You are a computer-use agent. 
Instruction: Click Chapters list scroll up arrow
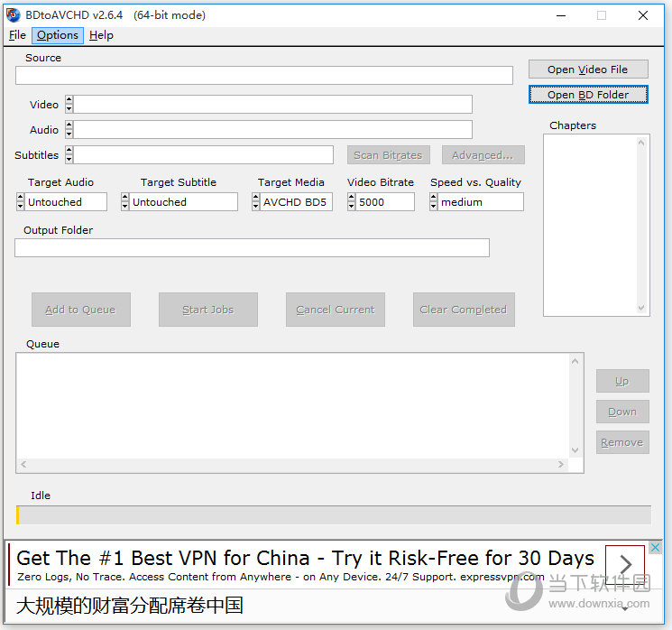641,143
